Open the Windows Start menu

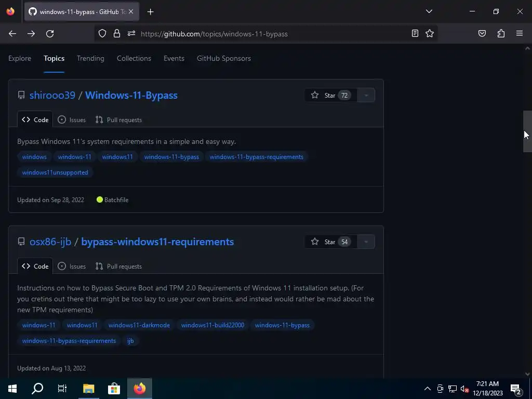(12, 389)
